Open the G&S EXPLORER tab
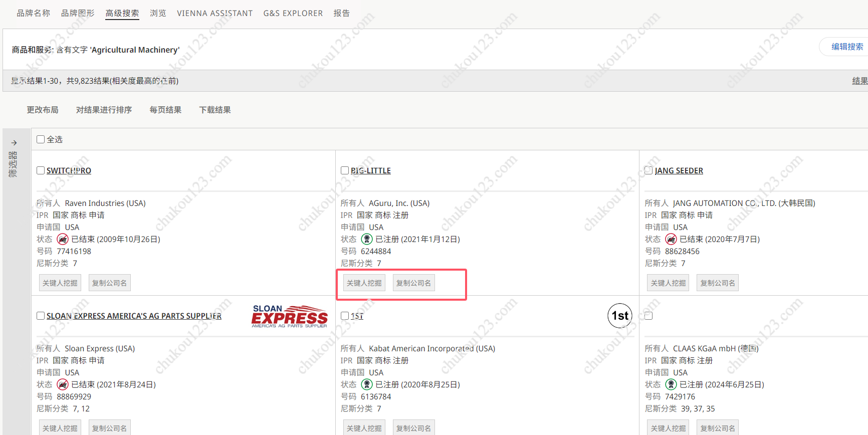This screenshot has width=868, height=435. point(293,13)
